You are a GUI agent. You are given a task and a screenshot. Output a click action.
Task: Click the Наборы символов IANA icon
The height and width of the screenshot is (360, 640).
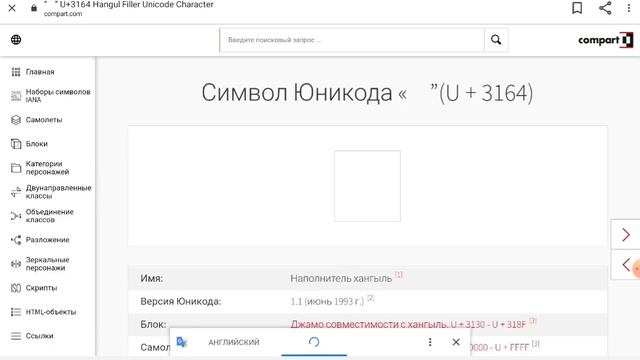16,96
